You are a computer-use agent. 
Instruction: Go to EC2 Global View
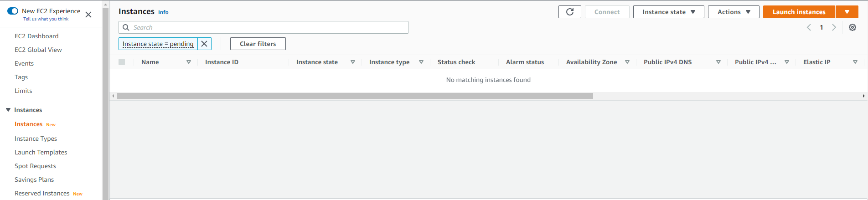(x=38, y=50)
